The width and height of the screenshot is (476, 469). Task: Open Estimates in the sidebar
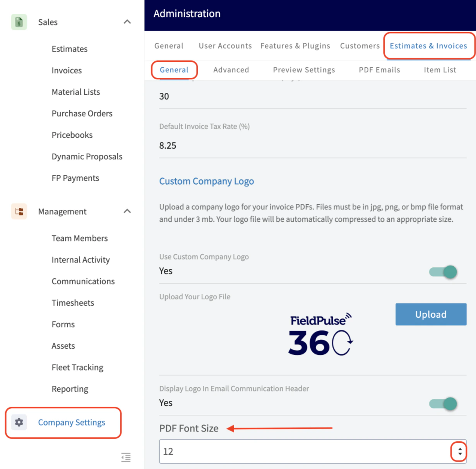[x=70, y=49]
